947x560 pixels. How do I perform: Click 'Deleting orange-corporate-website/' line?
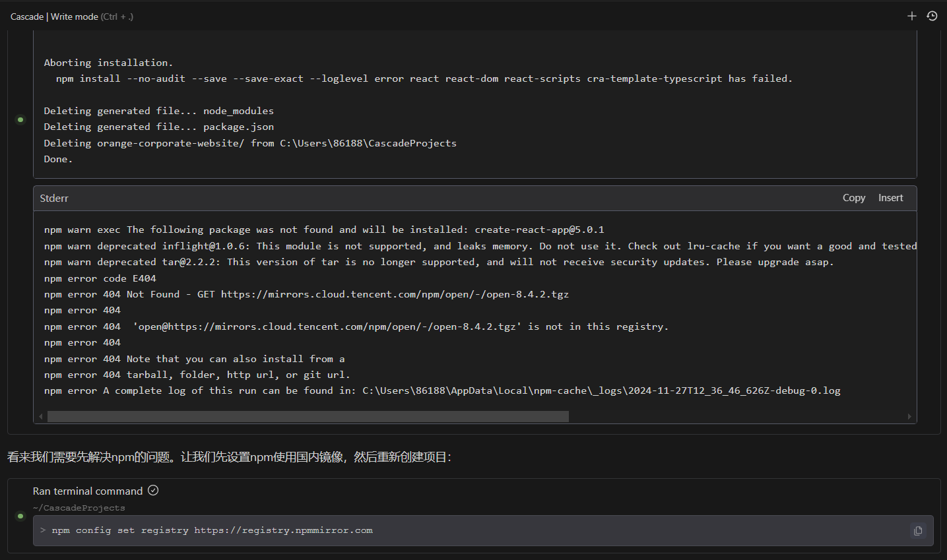coord(250,143)
